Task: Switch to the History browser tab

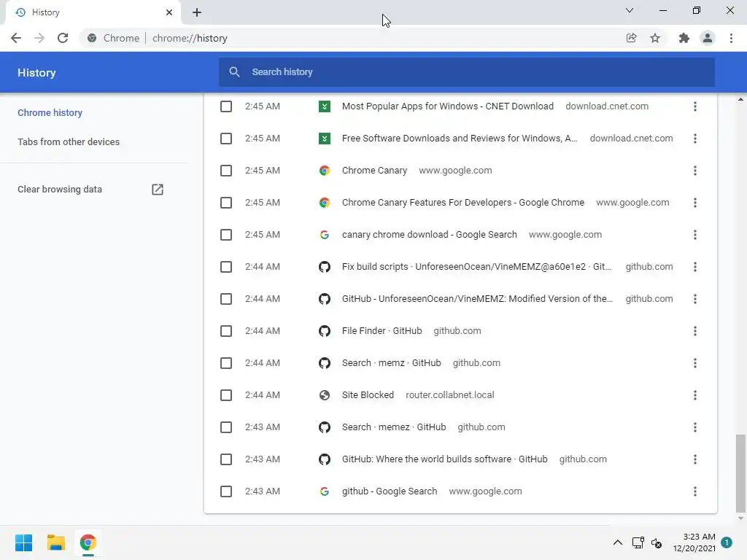Action: 93,12
